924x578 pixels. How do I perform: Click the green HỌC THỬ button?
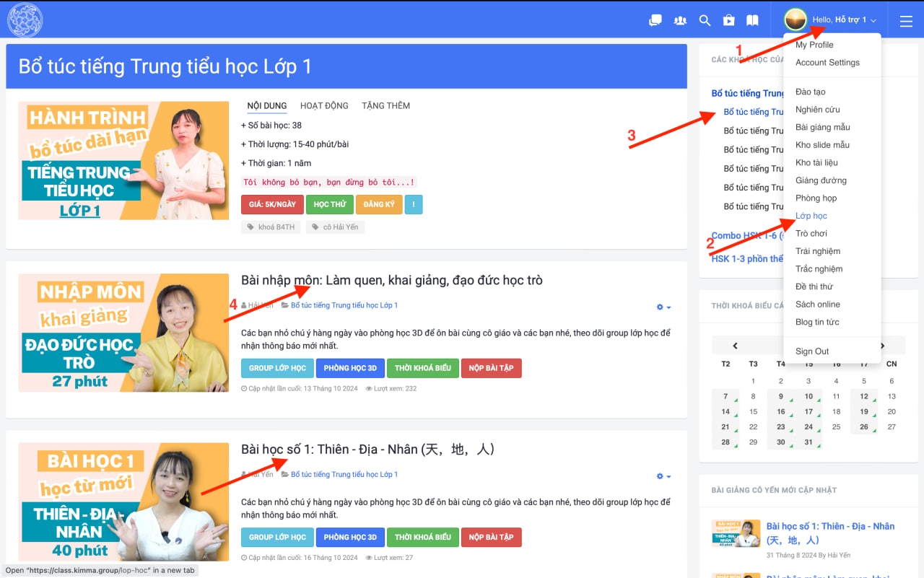[x=330, y=204]
